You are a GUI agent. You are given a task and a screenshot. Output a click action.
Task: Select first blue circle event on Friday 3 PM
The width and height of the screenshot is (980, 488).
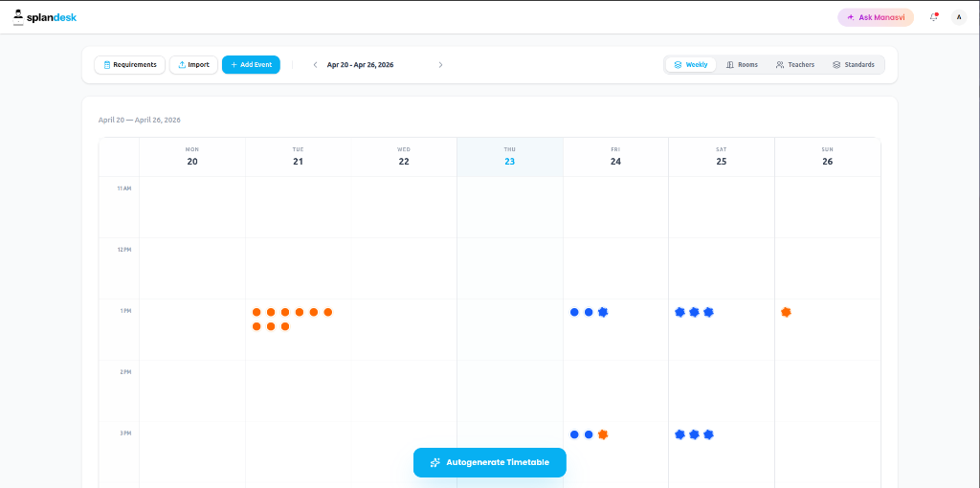tap(574, 434)
